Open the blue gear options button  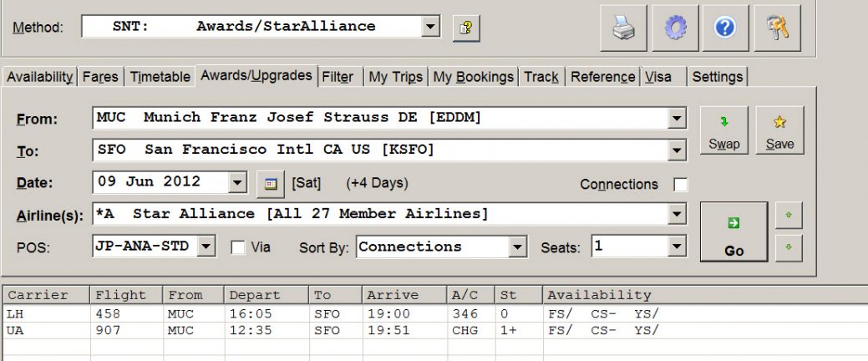pos(675,28)
